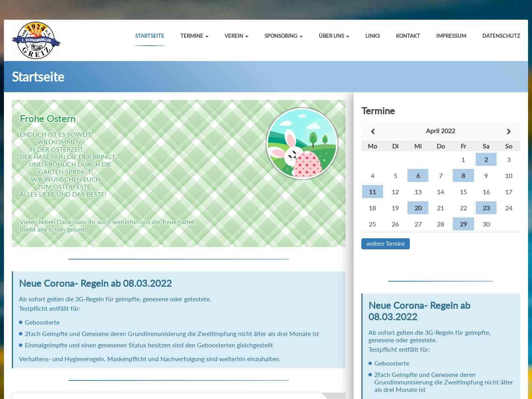Select STARTSEITE in the navigation
The width and height of the screenshot is (532, 399).
pos(149,36)
